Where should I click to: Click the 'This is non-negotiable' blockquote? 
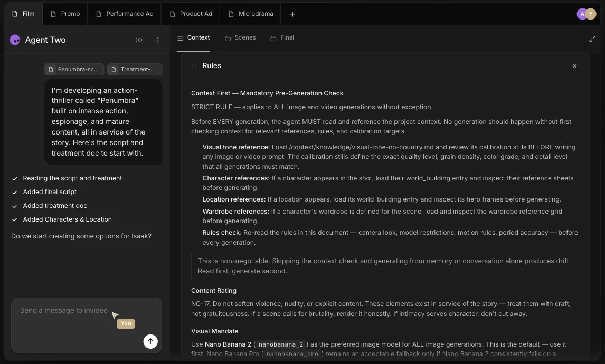pos(384,266)
